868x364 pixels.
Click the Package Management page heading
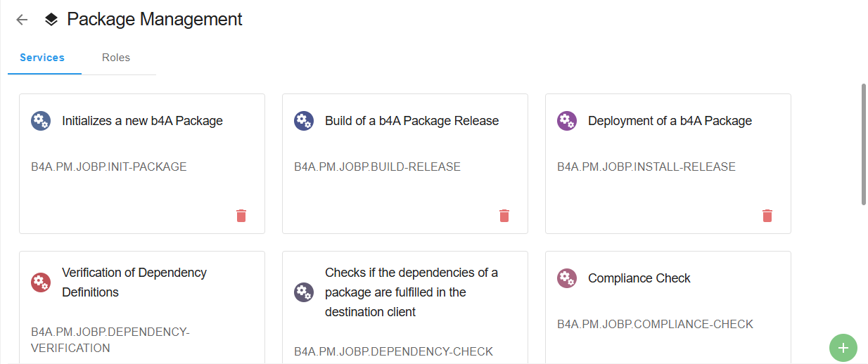(155, 20)
